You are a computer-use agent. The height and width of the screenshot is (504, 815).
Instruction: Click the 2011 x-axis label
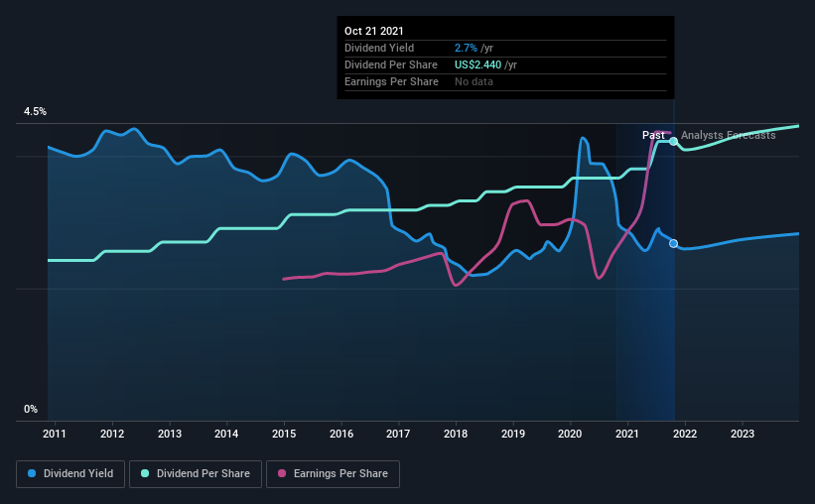click(x=54, y=434)
